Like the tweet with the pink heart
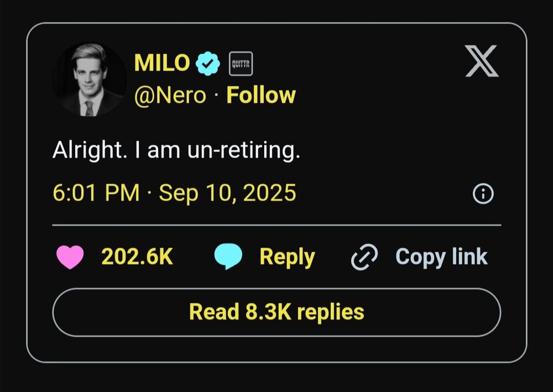Image resolution: width=553 pixels, height=392 pixels. [70, 257]
